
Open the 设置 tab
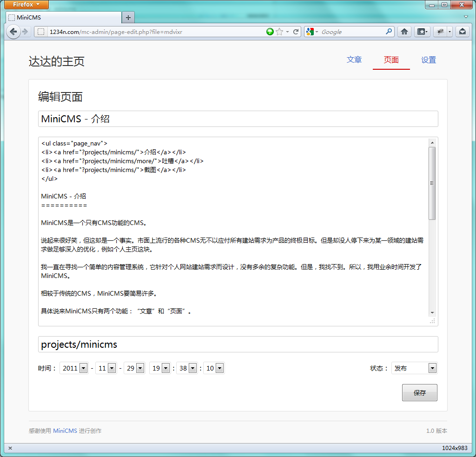(x=428, y=60)
